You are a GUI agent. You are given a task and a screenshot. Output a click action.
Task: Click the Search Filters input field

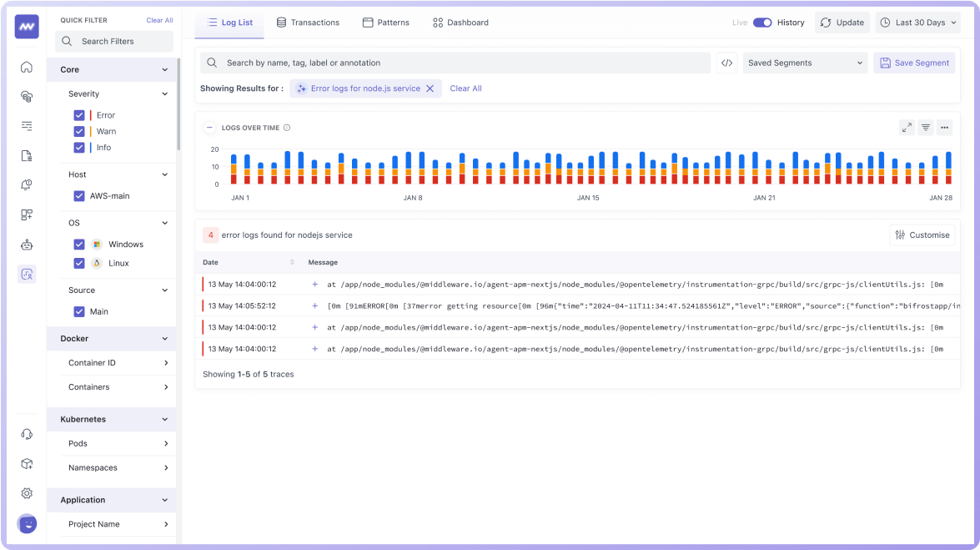[114, 41]
